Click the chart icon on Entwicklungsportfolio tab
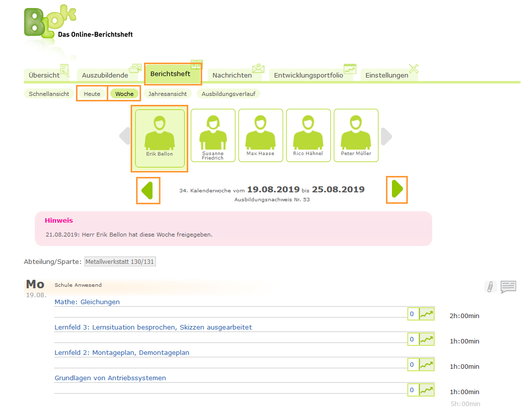This screenshot has height=415, width=532. point(350,69)
